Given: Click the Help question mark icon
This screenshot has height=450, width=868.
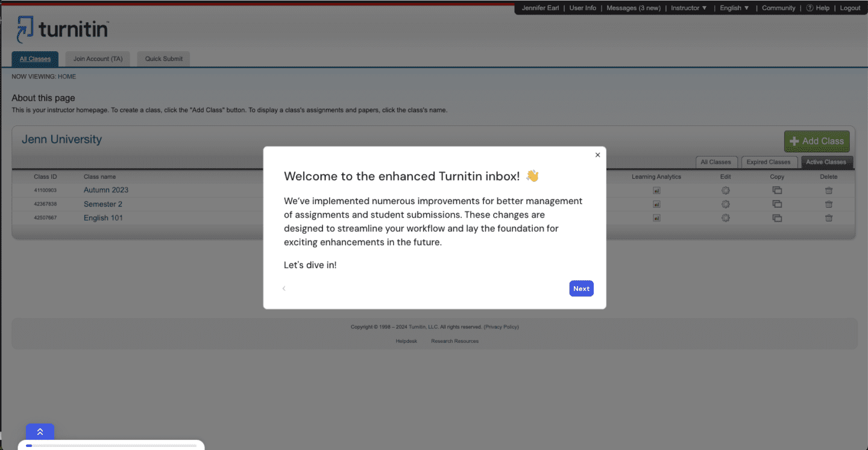Looking at the screenshot, I should coord(810,8).
